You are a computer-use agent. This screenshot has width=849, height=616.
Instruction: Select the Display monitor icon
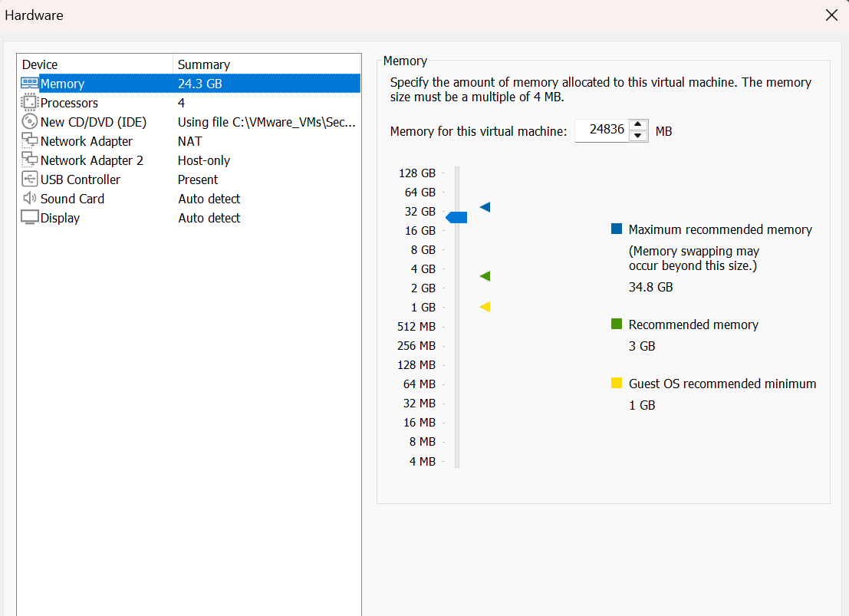pos(29,218)
